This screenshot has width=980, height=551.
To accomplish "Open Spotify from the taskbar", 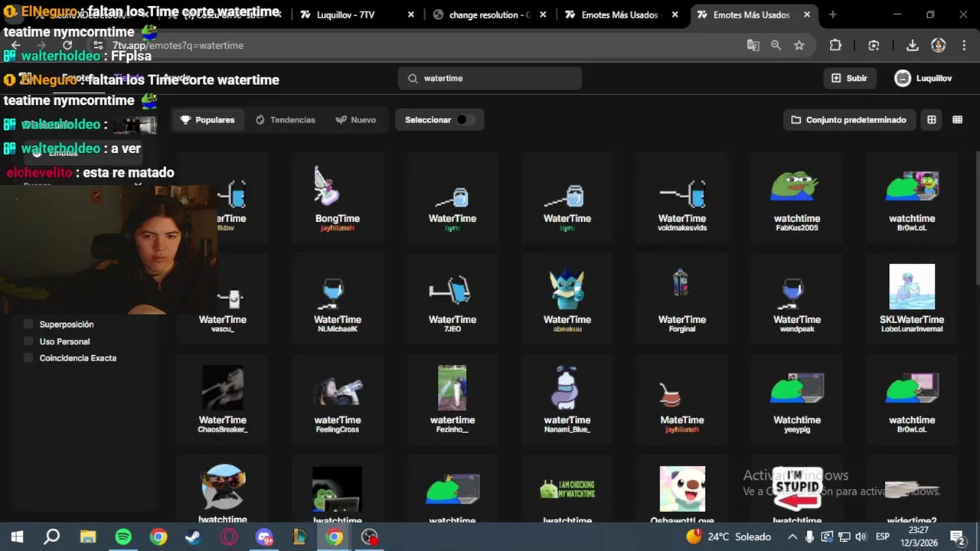I will click(x=123, y=536).
